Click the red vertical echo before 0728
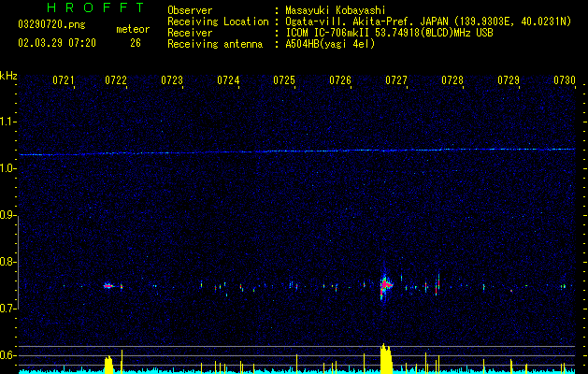 [437, 286]
